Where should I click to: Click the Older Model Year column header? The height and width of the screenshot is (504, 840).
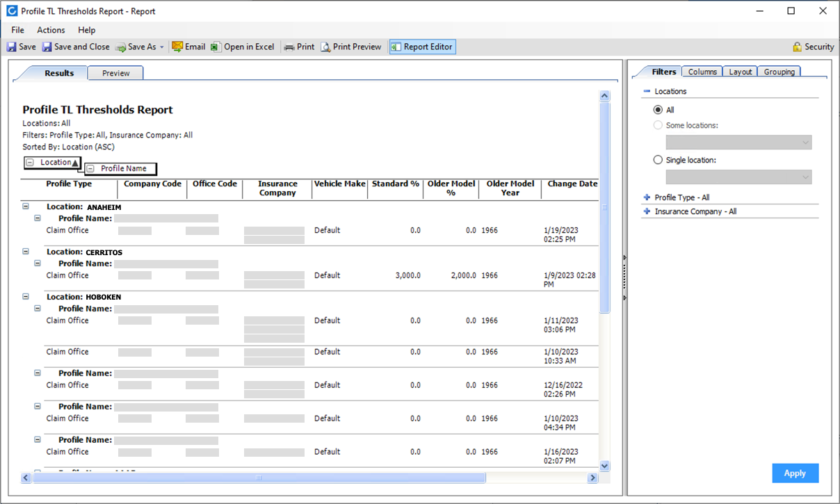(x=510, y=188)
